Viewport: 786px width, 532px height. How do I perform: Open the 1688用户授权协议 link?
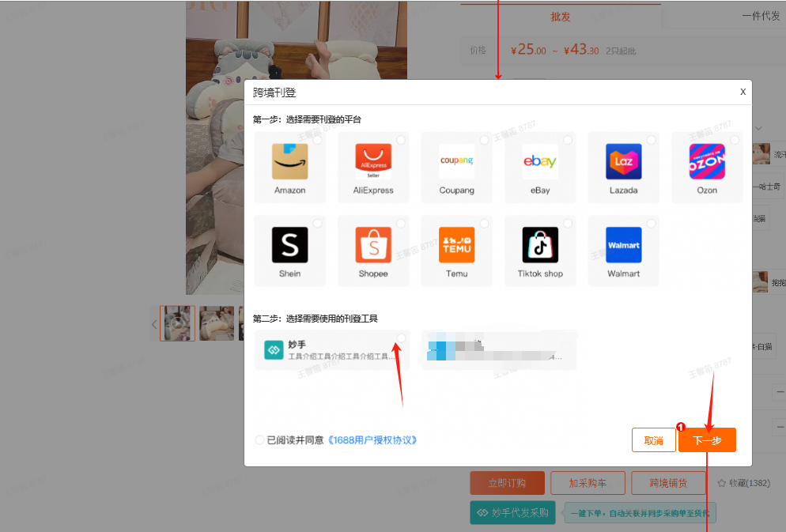pos(372,440)
